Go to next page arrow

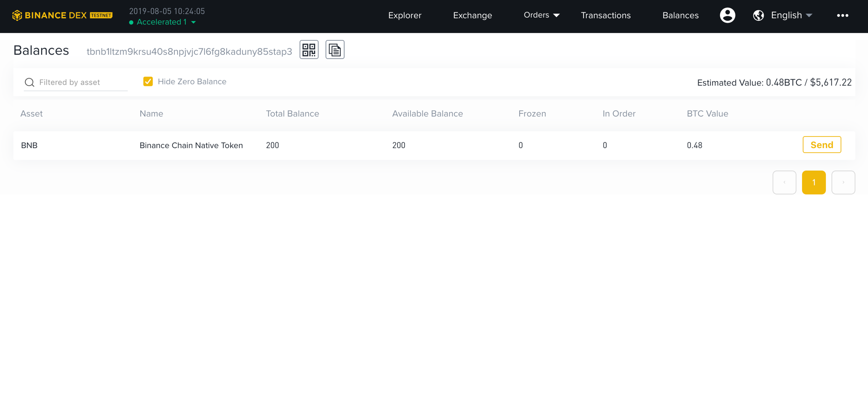pyautogui.click(x=843, y=182)
